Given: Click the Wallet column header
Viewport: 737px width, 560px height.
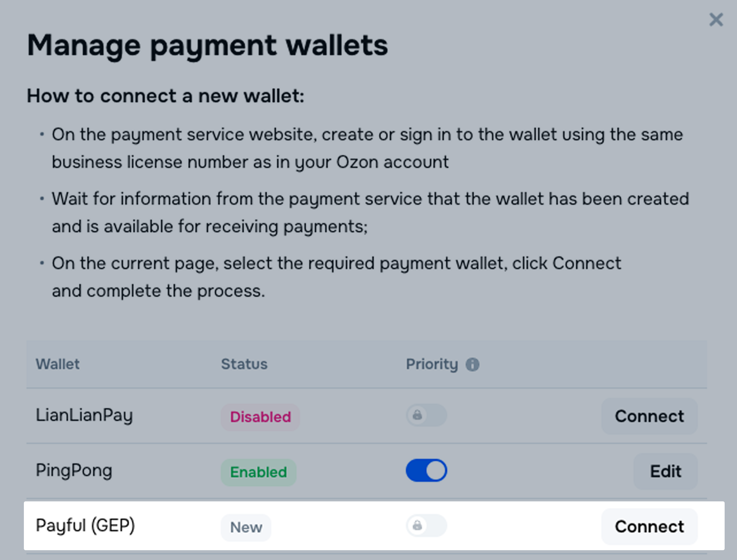Looking at the screenshot, I should click(x=58, y=364).
